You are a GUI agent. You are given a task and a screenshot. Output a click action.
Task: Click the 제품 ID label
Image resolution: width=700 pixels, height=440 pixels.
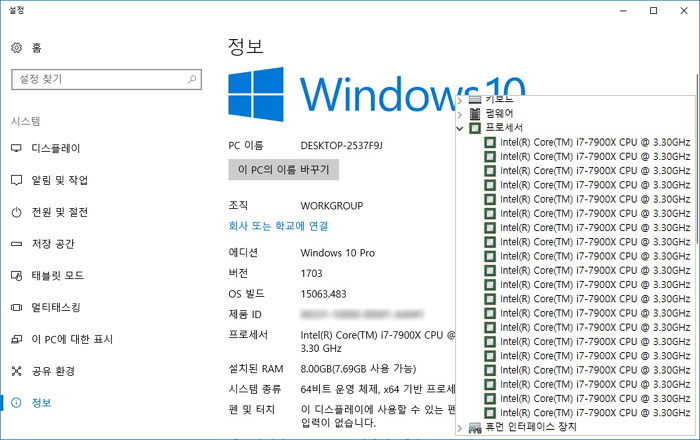245,315
